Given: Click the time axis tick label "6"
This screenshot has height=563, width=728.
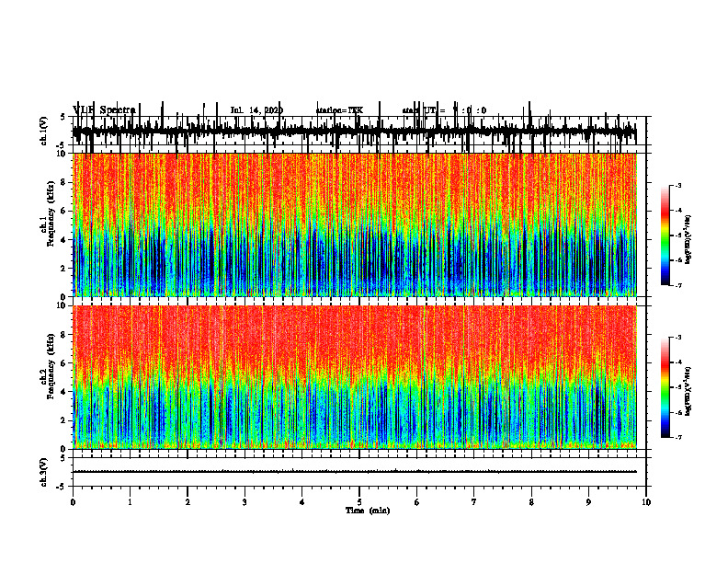Looking at the screenshot, I should [x=416, y=502].
